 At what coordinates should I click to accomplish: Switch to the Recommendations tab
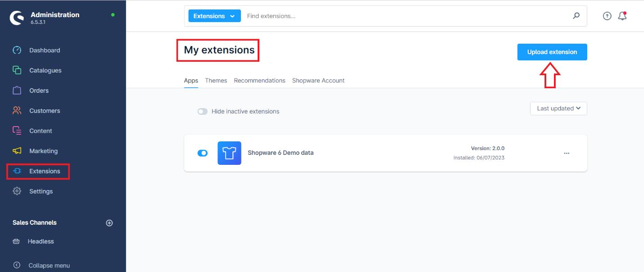point(259,81)
